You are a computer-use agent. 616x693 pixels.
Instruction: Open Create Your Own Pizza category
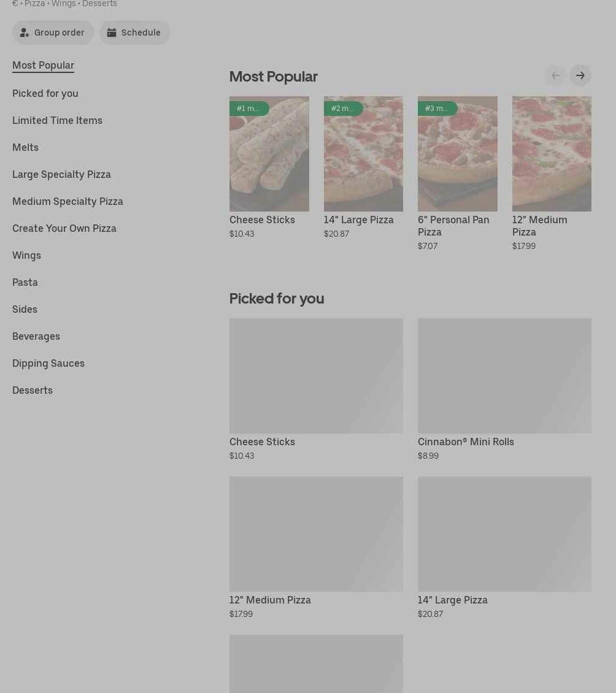tap(64, 228)
